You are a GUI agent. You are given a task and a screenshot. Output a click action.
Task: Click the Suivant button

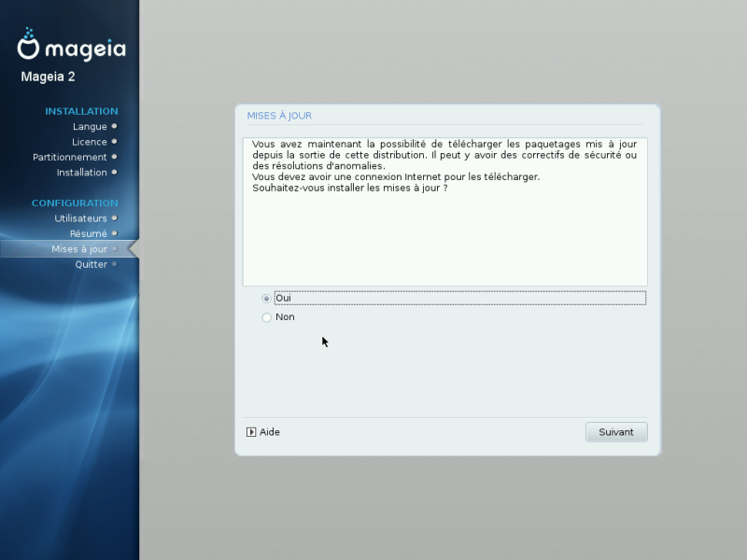pos(616,432)
